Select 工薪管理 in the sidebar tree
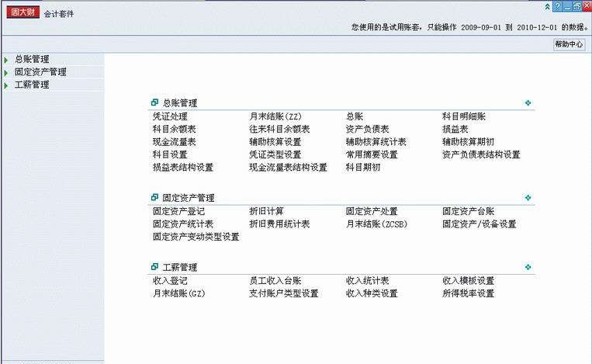592x364 pixels. (32, 85)
